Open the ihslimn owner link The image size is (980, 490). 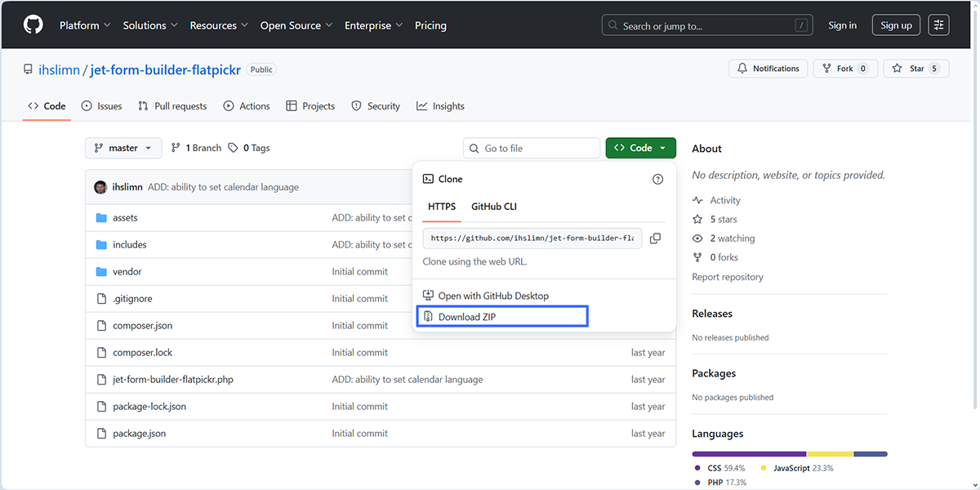pos(59,69)
